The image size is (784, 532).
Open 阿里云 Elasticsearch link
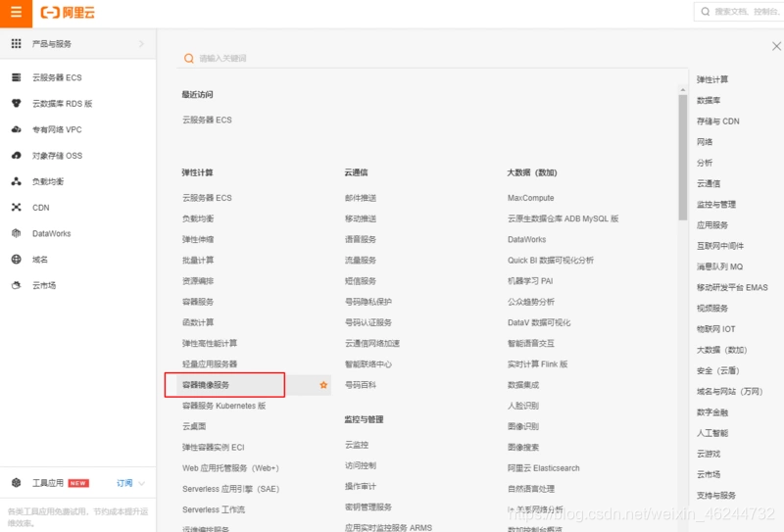pos(544,468)
